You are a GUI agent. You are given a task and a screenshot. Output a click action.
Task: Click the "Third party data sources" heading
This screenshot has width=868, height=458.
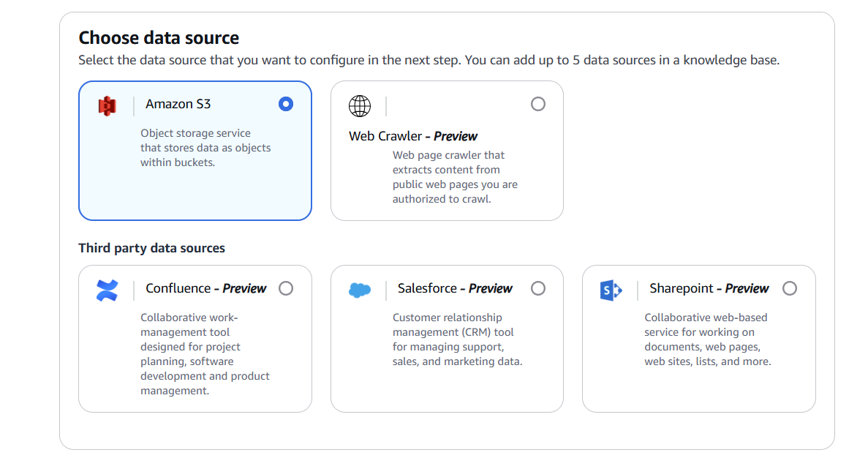tap(151, 248)
